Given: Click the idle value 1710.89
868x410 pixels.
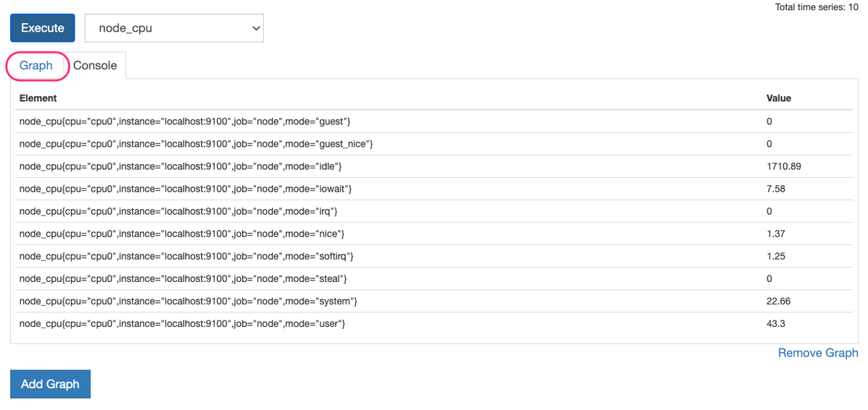Looking at the screenshot, I should click(x=783, y=166).
